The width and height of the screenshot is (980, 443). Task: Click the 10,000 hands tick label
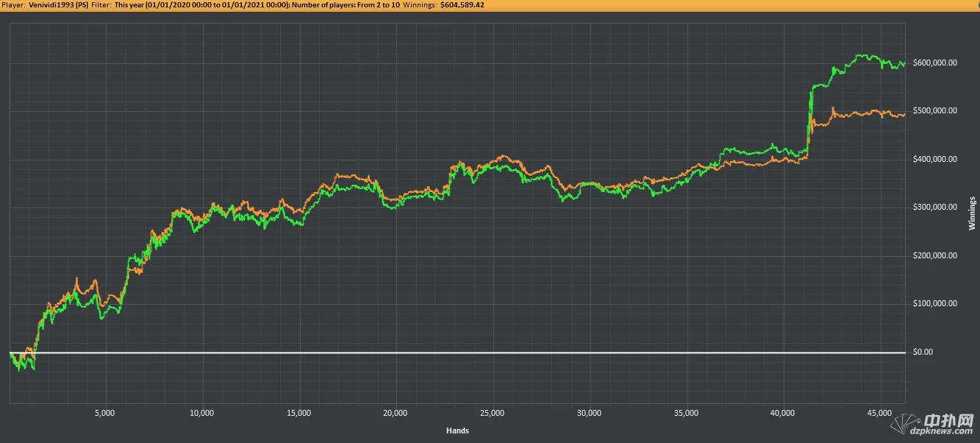point(201,413)
